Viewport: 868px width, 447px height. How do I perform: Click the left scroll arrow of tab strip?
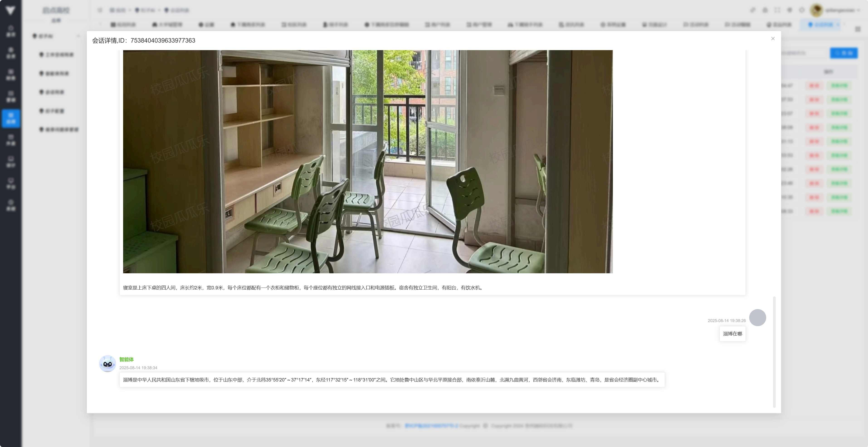[x=100, y=24]
